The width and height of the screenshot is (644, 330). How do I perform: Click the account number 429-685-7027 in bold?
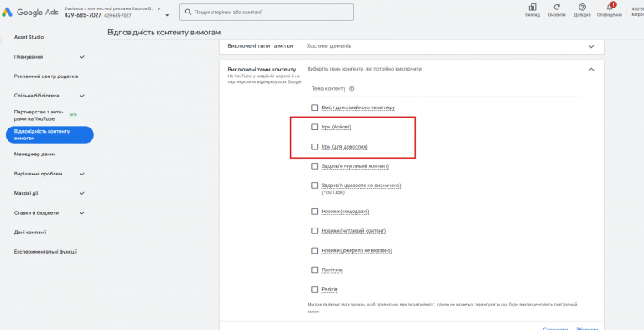(x=82, y=15)
